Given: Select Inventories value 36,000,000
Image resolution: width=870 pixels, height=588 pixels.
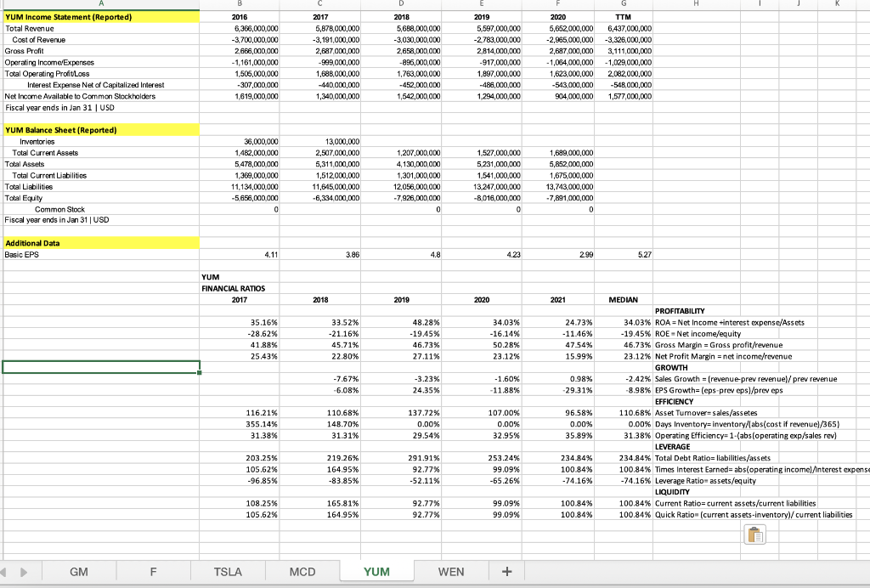Looking at the screenshot, I should [261, 141].
